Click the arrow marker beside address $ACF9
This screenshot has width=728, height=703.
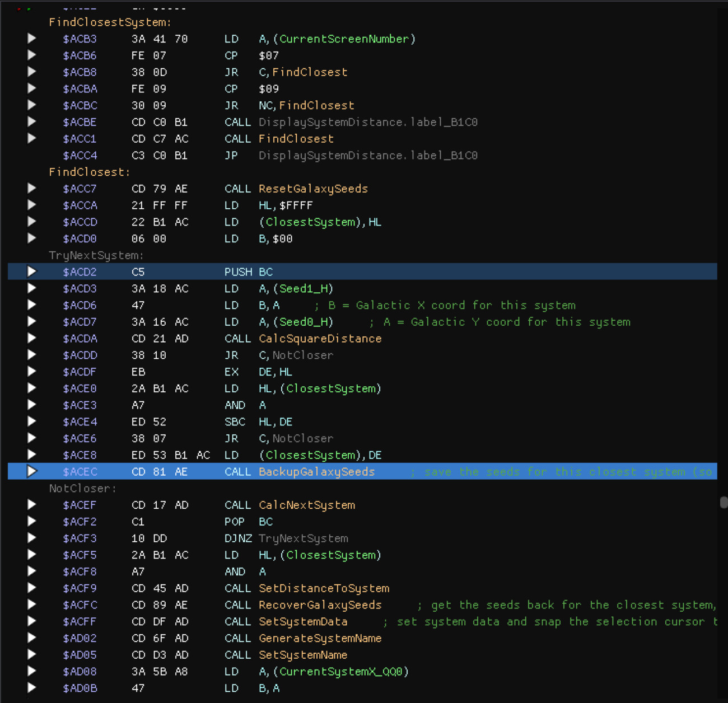tap(32, 588)
